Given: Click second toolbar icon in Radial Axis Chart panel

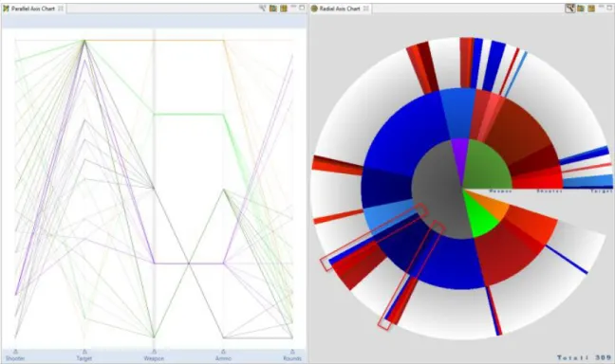Looking at the screenshot, I should pos(581,8).
